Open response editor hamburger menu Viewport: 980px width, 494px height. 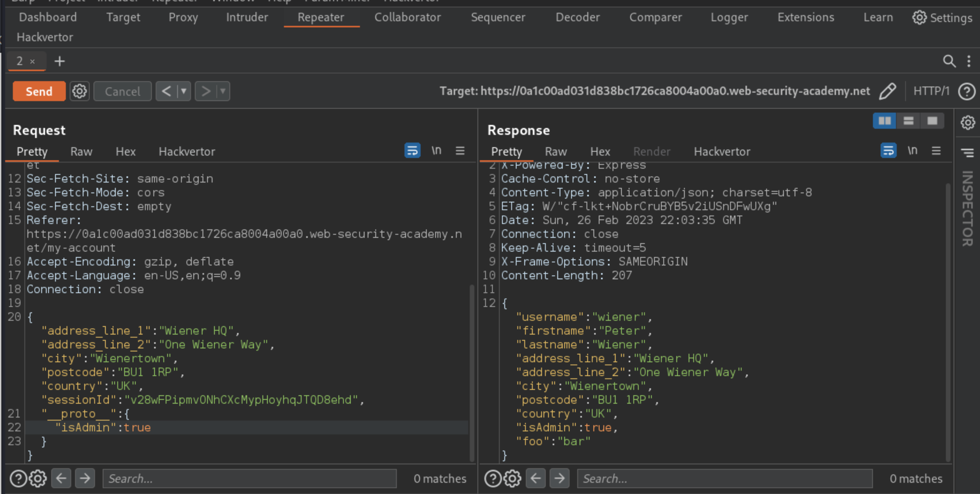point(936,151)
